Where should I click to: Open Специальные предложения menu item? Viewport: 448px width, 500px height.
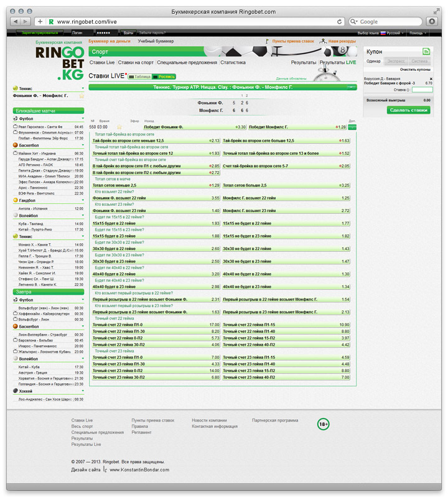(187, 62)
